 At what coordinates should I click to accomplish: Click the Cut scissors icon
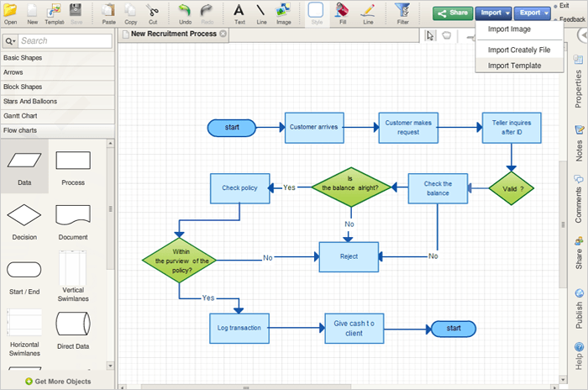(x=152, y=10)
